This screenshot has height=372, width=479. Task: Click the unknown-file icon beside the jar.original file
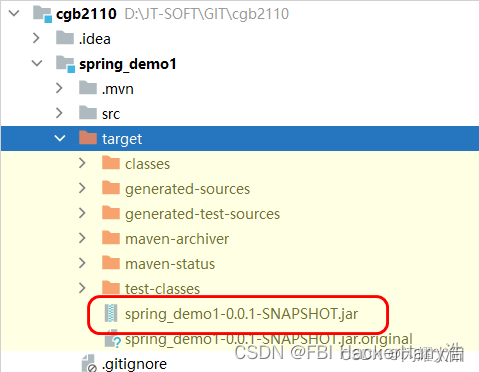[x=113, y=339]
